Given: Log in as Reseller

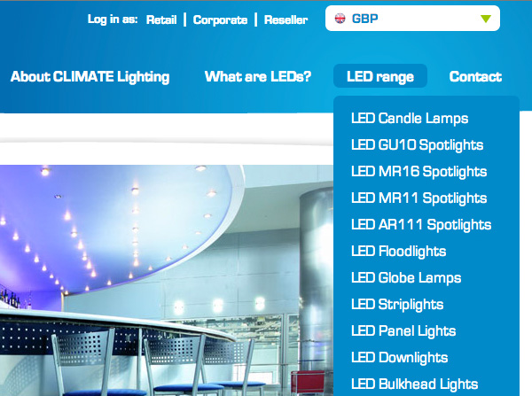Looking at the screenshot, I should (286, 19).
